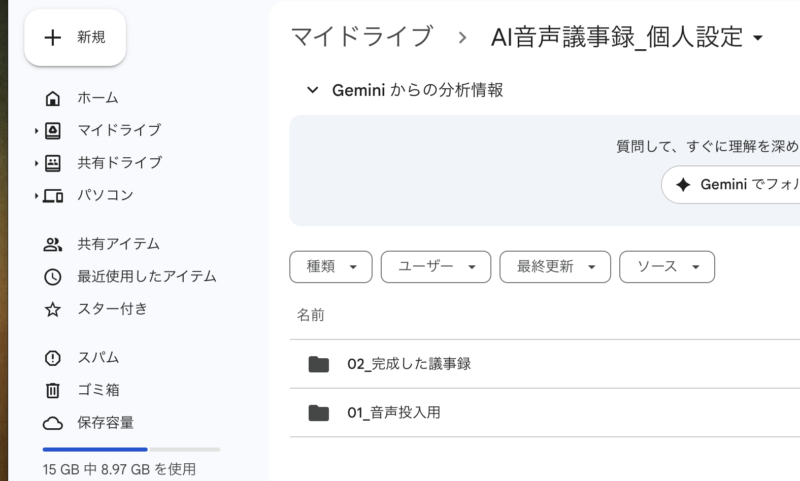Screen dimensions: 800x481
Task: Expand the Shared drives tree arrow
Action: coord(36,163)
